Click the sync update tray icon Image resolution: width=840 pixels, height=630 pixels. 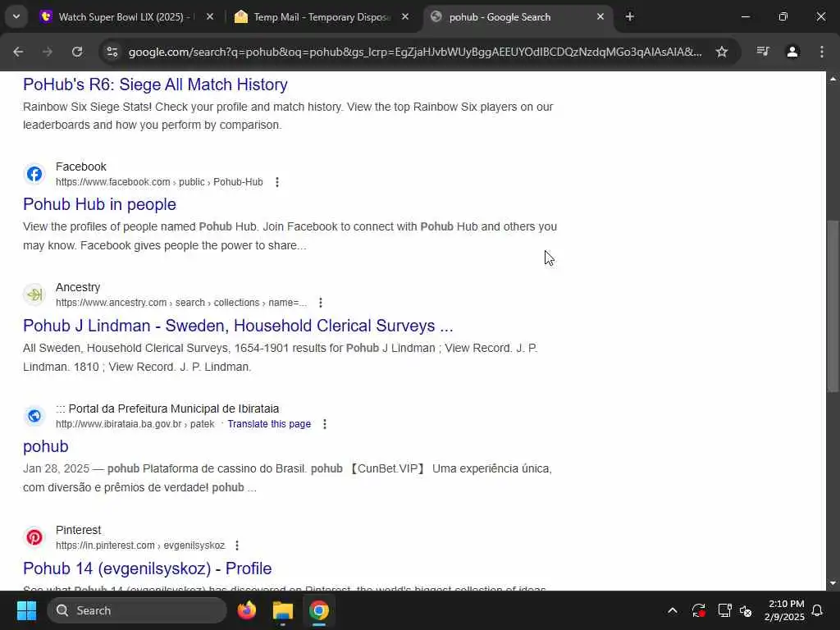pos(699,610)
